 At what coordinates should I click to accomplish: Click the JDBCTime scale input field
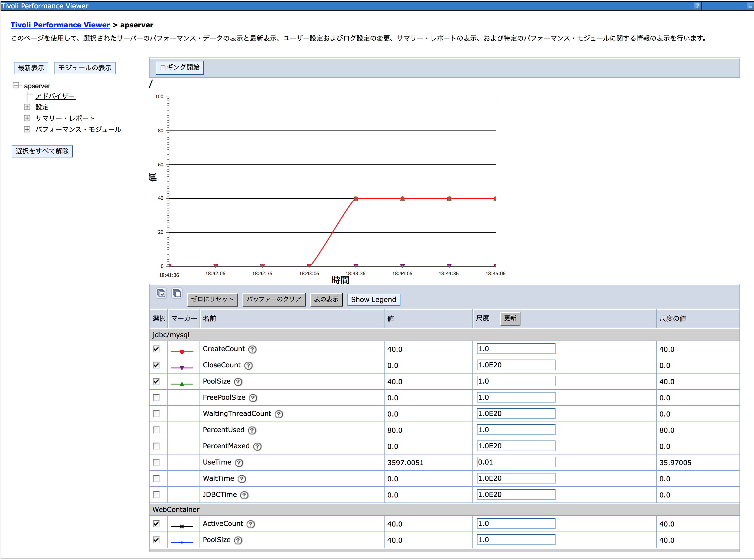[516, 495]
